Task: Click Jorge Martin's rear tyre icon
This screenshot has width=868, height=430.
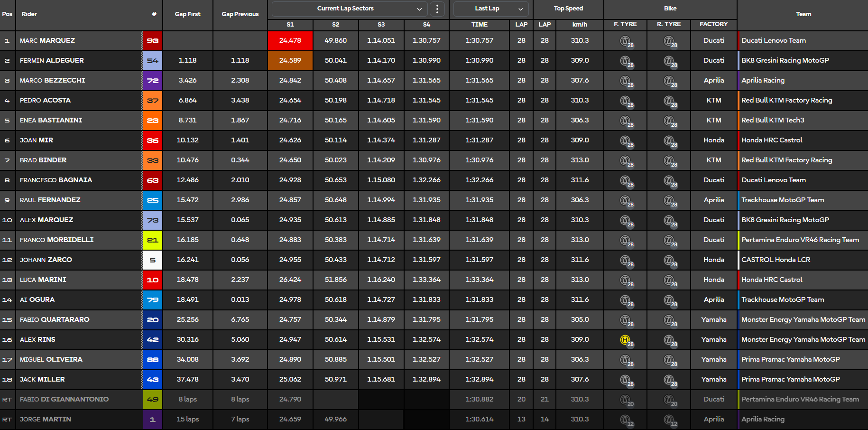Action: pos(669,420)
